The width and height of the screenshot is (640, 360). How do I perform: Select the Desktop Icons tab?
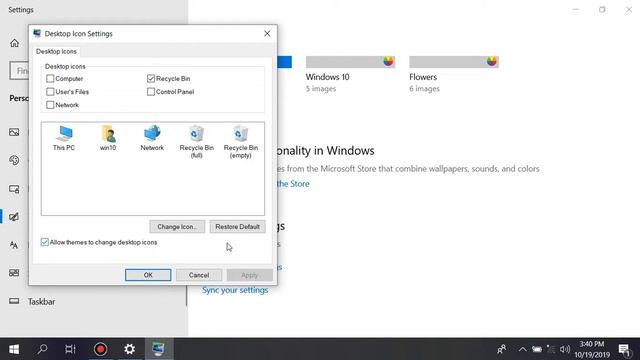(x=56, y=51)
